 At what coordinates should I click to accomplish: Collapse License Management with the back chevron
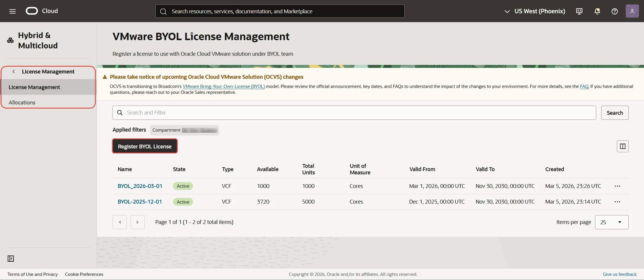click(14, 71)
